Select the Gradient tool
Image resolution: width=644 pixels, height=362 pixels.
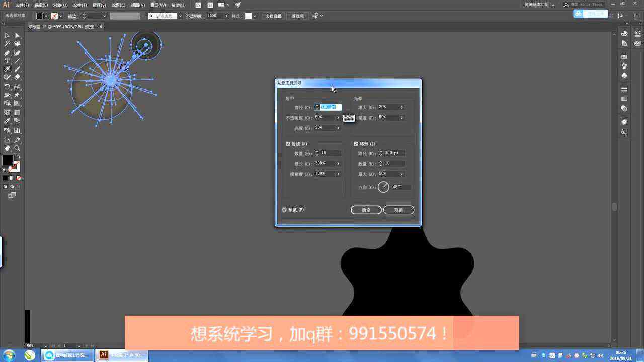pyautogui.click(x=17, y=113)
